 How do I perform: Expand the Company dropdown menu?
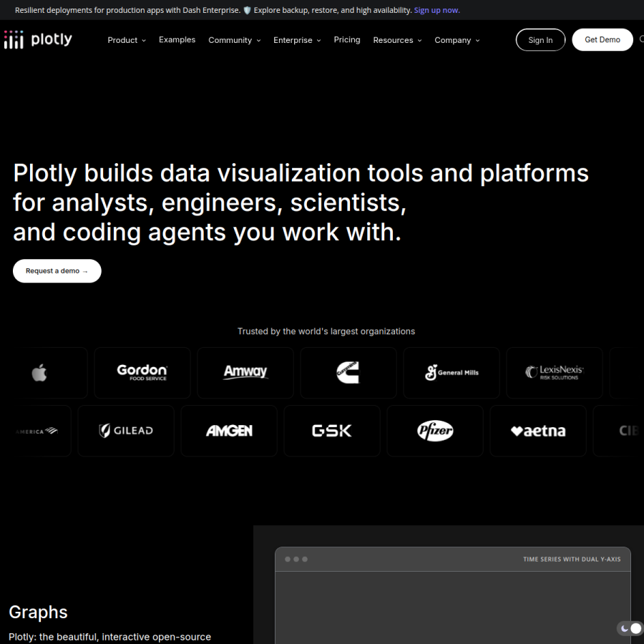pos(457,40)
